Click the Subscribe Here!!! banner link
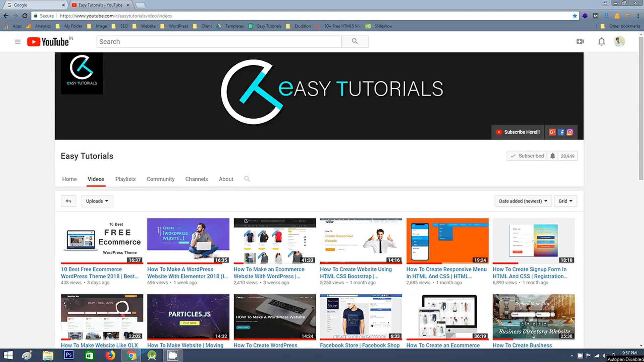Viewport: 644px width, 362px height. coord(518,132)
